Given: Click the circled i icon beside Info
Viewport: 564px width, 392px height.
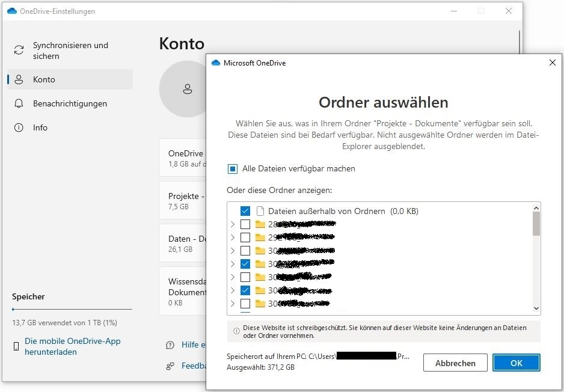Looking at the screenshot, I should 19,127.
